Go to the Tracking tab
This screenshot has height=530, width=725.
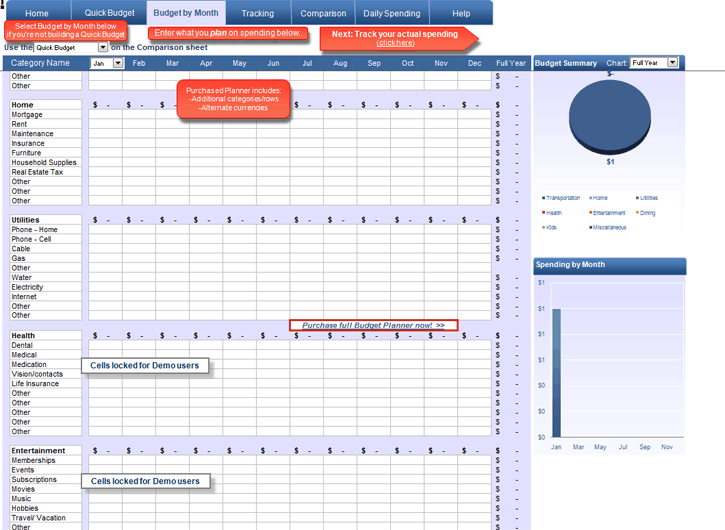[x=258, y=13]
